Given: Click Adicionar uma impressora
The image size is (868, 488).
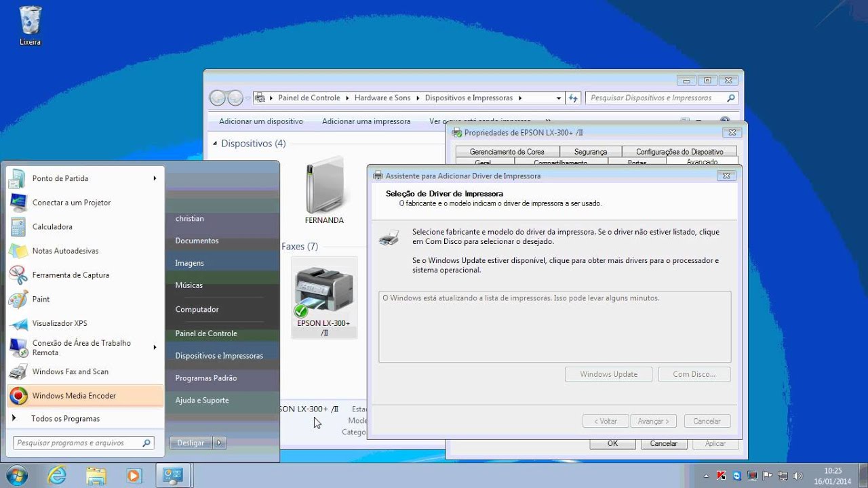Looking at the screenshot, I should click(366, 121).
